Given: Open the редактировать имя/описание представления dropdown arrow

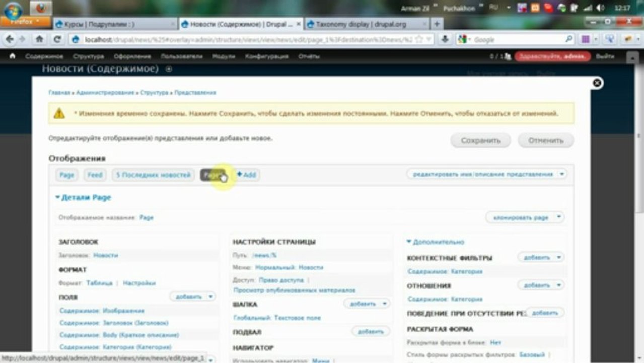Looking at the screenshot, I should pyautogui.click(x=562, y=174).
